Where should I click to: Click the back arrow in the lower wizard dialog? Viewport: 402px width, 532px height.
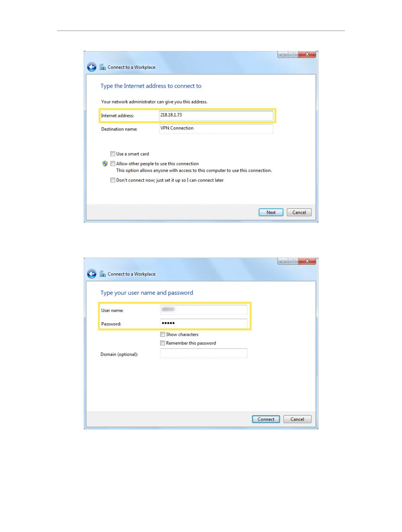coord(92,274)
